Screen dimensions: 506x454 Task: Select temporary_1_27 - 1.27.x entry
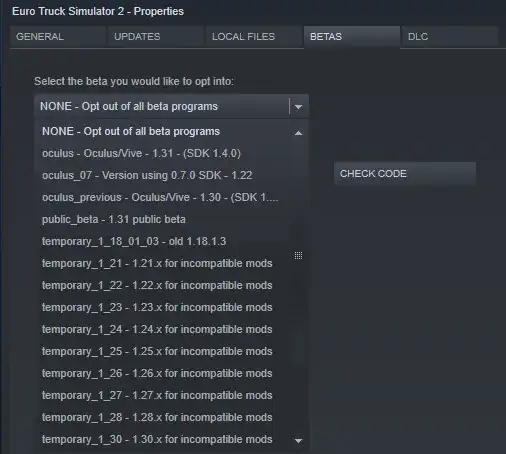164,395
